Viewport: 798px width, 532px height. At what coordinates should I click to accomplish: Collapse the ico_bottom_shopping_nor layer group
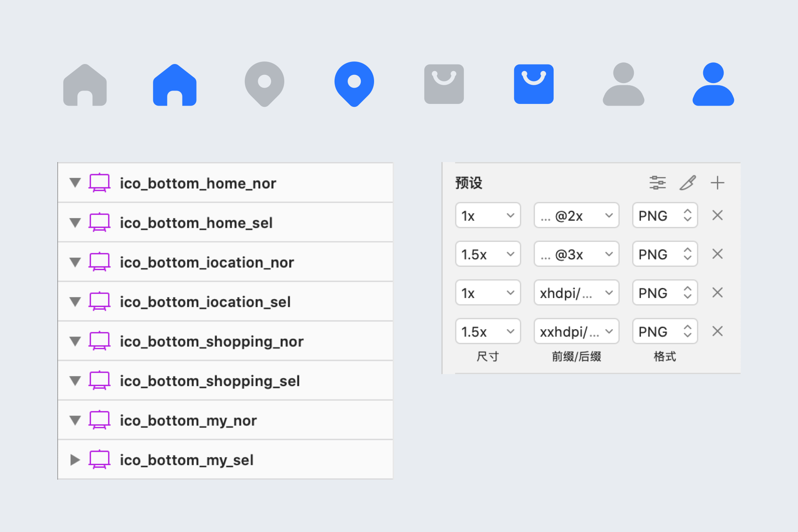click(75, 341)
